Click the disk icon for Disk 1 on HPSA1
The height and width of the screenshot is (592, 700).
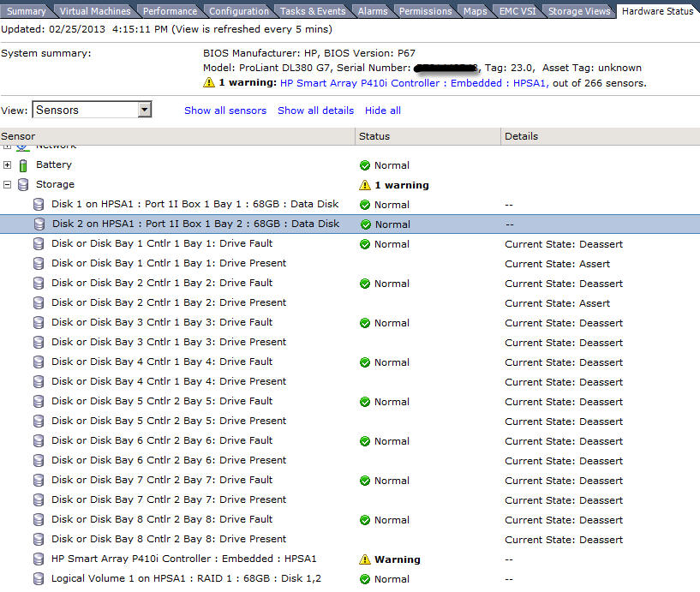[39, 205]
